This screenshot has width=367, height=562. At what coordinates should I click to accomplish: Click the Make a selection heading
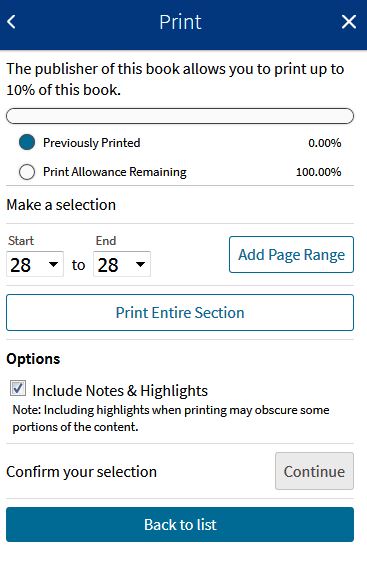(x=61, y=205)
